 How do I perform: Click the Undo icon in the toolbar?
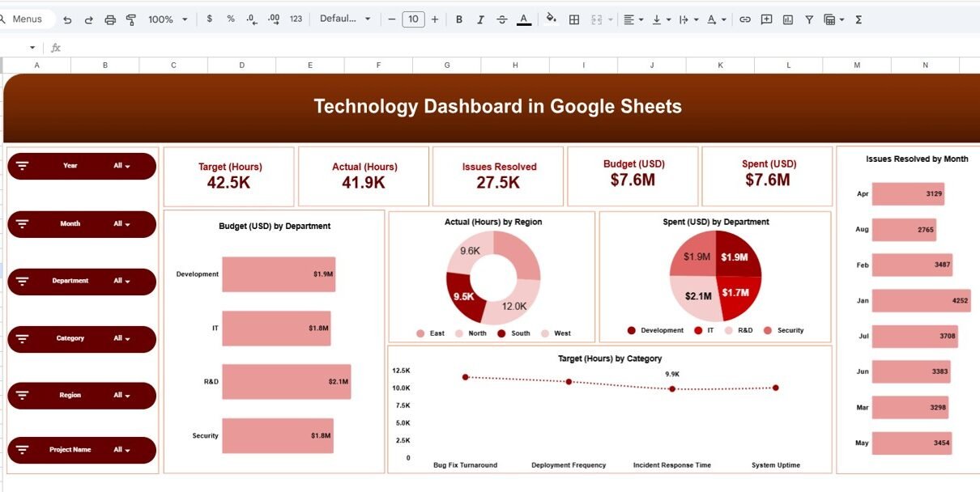[67, 19]
